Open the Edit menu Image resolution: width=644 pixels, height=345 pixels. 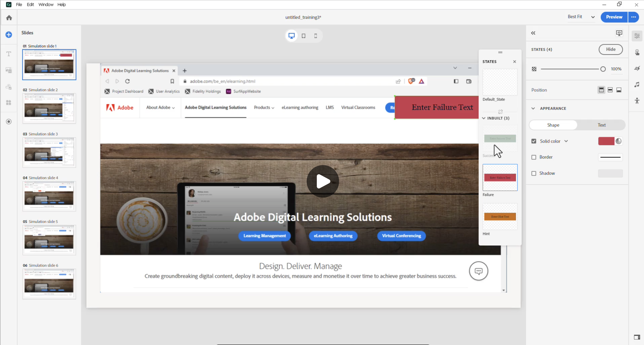coord(30,5)
